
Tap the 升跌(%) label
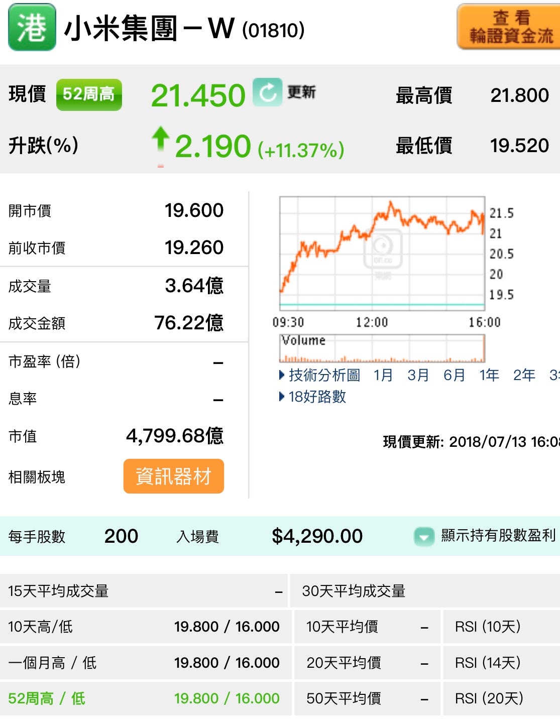point(43,146)
